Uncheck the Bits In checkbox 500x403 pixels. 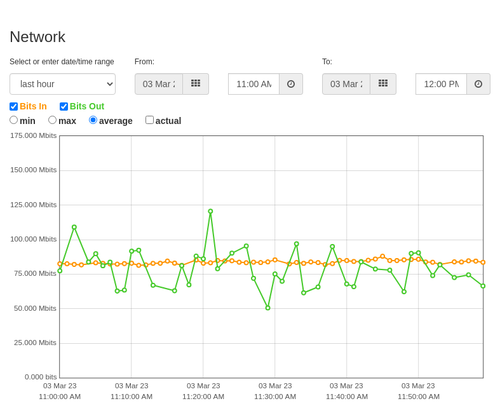(x=14, y=106)
